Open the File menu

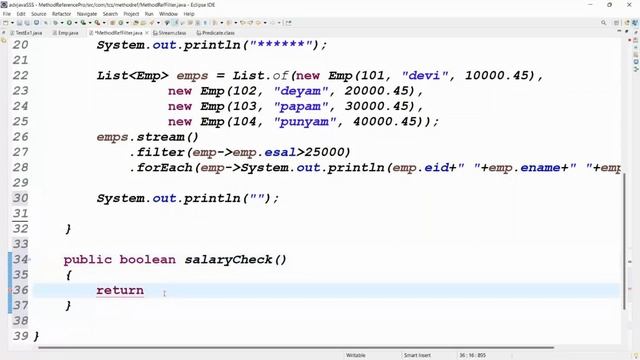(x=7, y=14)
